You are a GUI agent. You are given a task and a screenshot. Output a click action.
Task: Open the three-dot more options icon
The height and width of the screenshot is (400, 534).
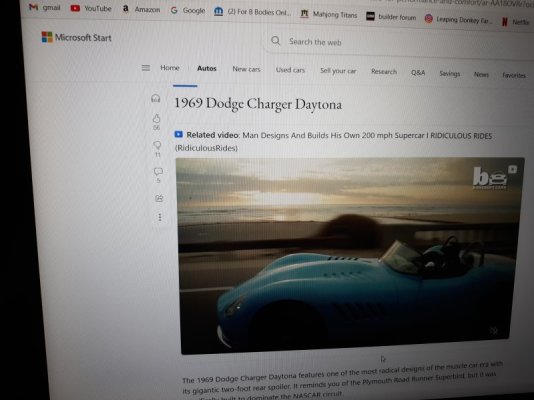click(x=160, y=217)
